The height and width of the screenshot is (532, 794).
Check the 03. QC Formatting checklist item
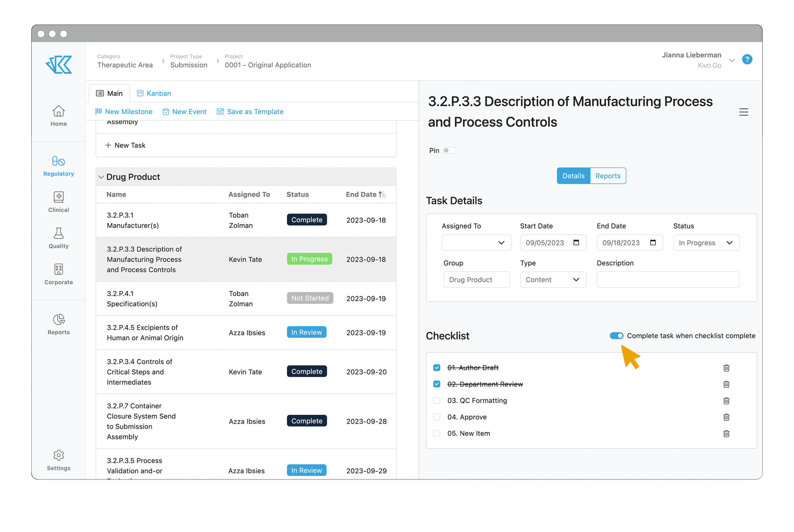click(437, 400)
